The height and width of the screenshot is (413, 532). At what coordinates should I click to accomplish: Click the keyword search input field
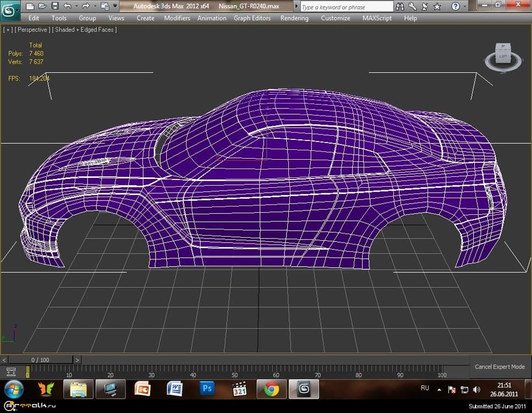347,7
